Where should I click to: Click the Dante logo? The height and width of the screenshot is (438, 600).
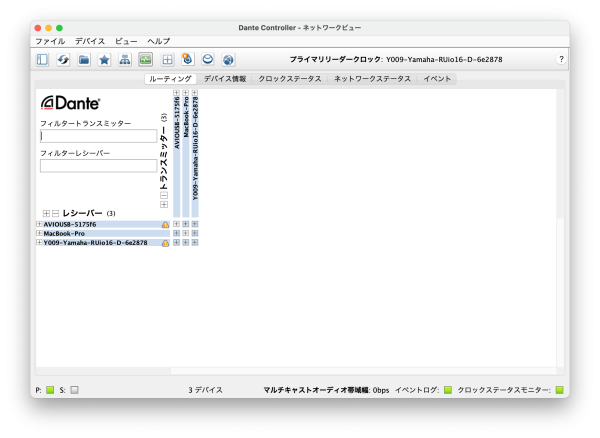pyautogui.click(x=70, y=103)
